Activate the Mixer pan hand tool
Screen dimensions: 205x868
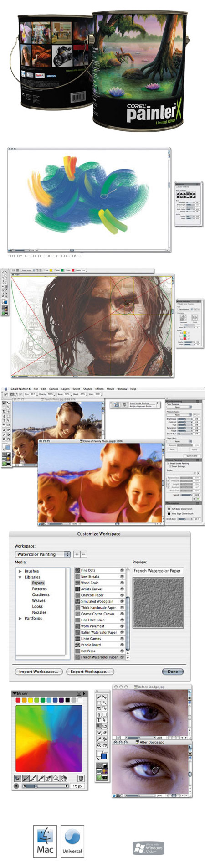64,778
